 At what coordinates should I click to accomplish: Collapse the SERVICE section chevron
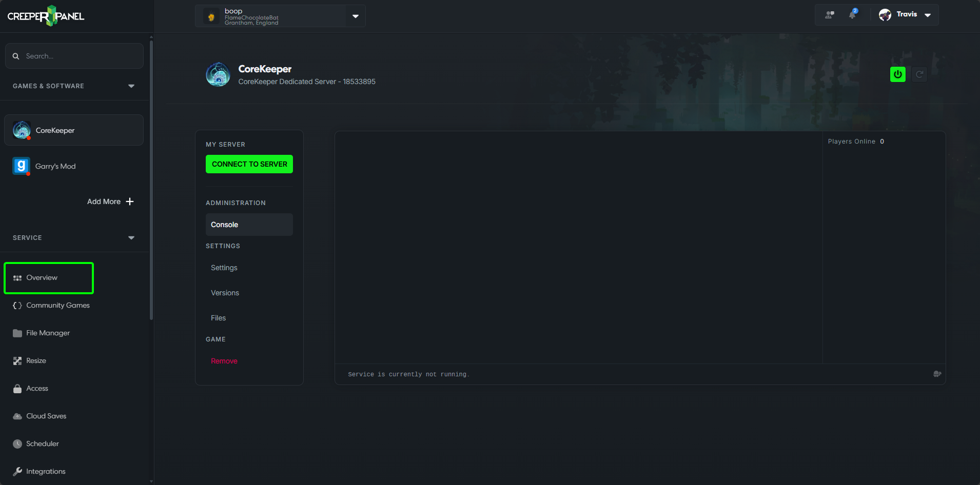coord(131,237)
